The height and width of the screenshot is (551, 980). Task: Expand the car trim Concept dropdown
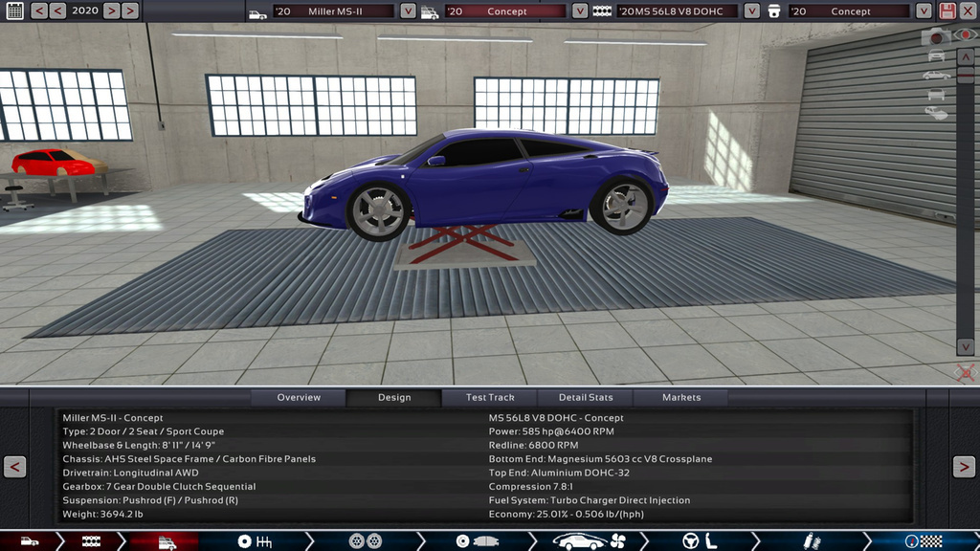581,11
